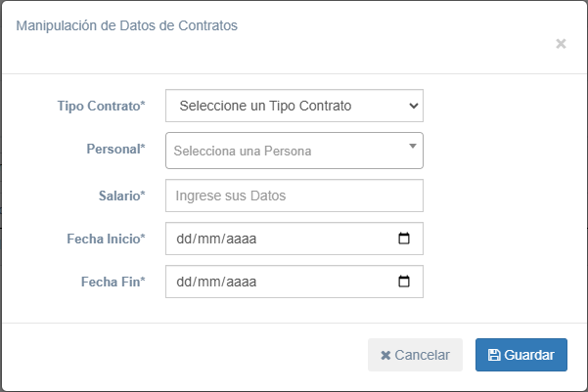
Task: Click the x icon beside Cancelar
Action: point(385,355)
